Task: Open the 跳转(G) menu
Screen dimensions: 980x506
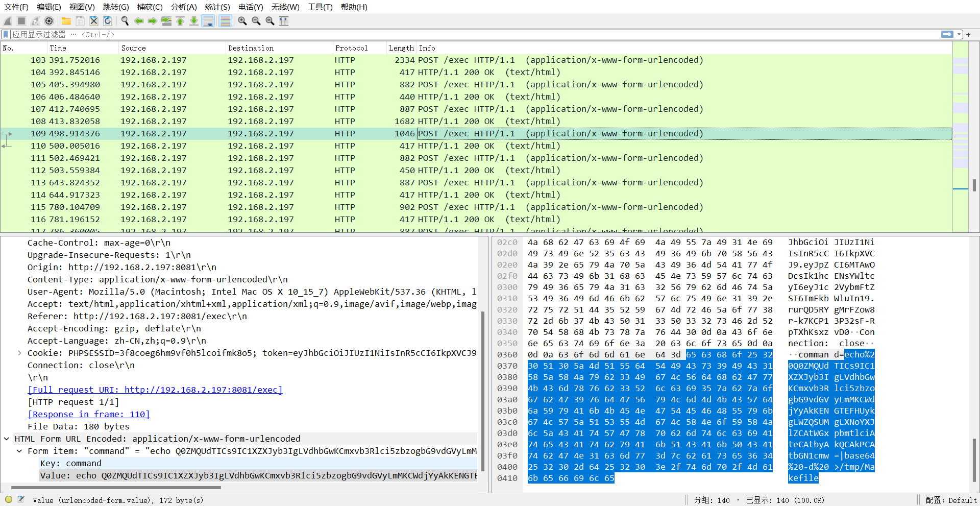Action: [x=116, y=7]
